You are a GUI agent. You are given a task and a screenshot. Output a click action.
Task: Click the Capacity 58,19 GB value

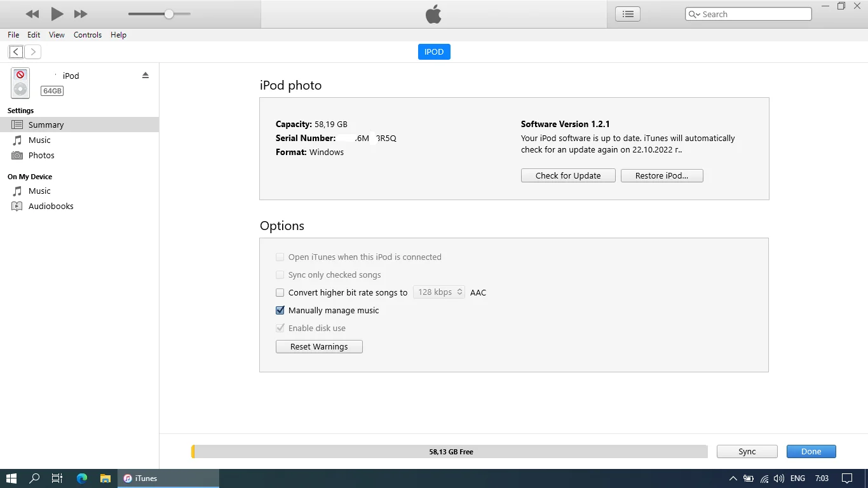331,125
